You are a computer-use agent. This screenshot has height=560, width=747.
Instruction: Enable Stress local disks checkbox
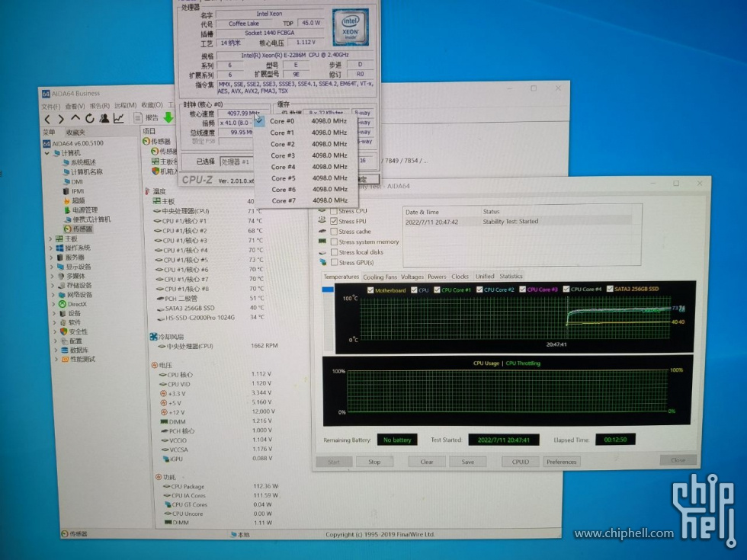tap(335, 252)
